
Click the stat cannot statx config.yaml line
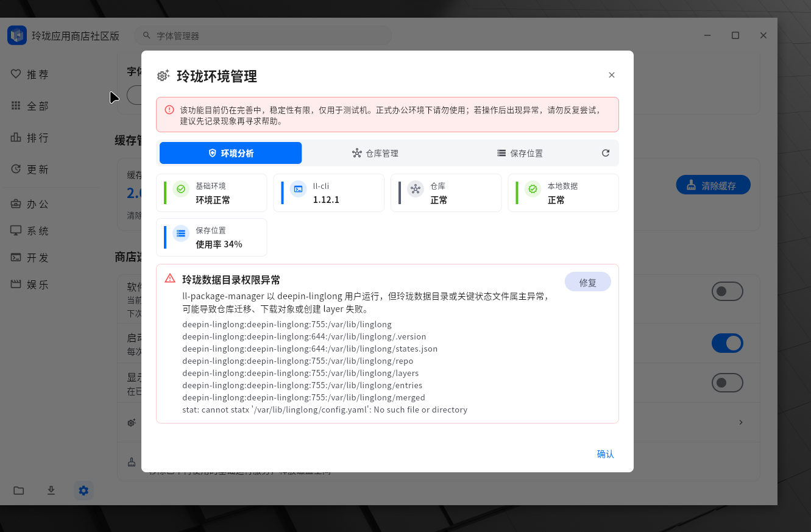click(325, 410)
